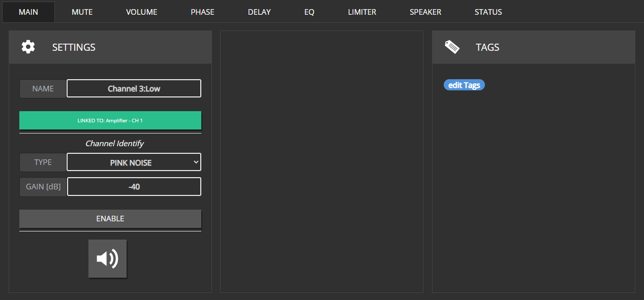Click the green LINKED TO Amplifier bar
Viewport: 644px width, 300px height.
click(x=110, y=120)
